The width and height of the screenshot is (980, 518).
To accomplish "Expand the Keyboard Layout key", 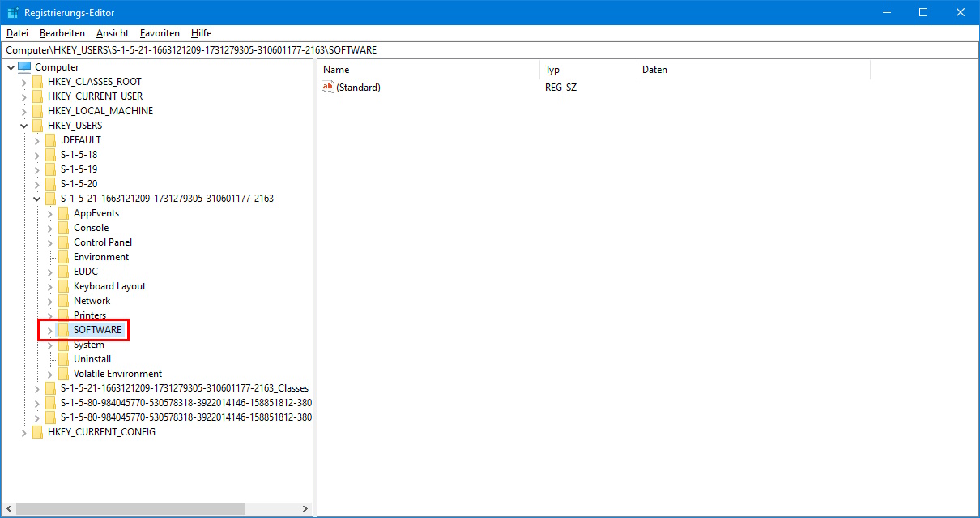I will point(50,286).
